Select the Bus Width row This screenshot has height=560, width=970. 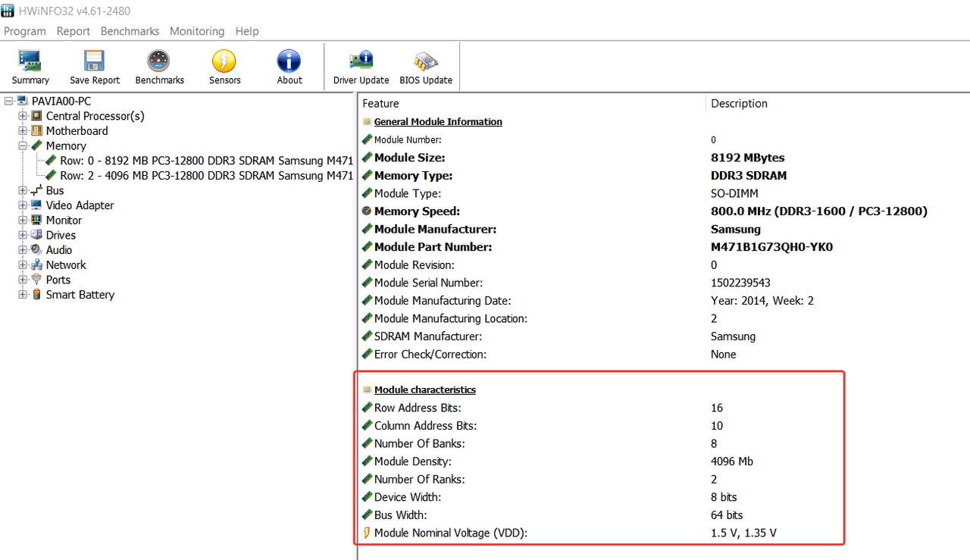click(664, 515)
